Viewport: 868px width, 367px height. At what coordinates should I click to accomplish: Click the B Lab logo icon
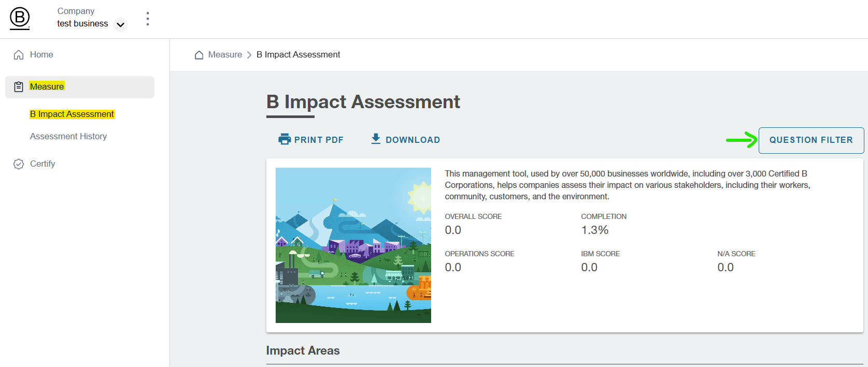(20, 19)
